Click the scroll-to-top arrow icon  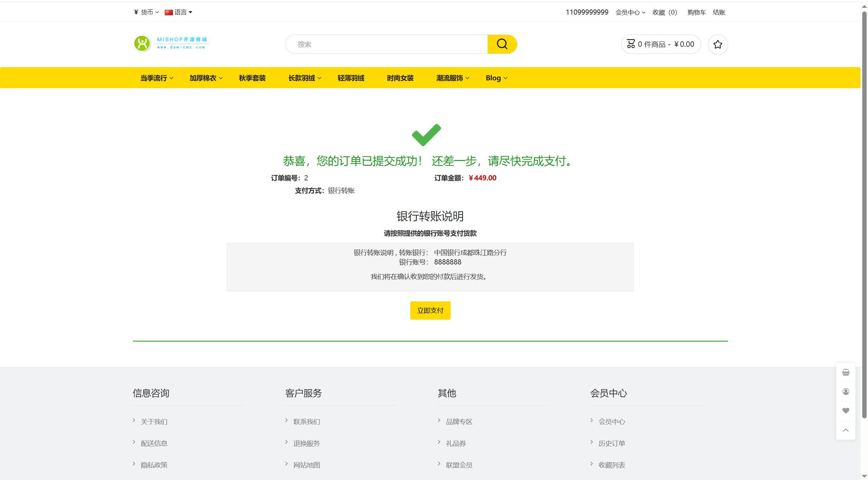(x=846, y=430)
